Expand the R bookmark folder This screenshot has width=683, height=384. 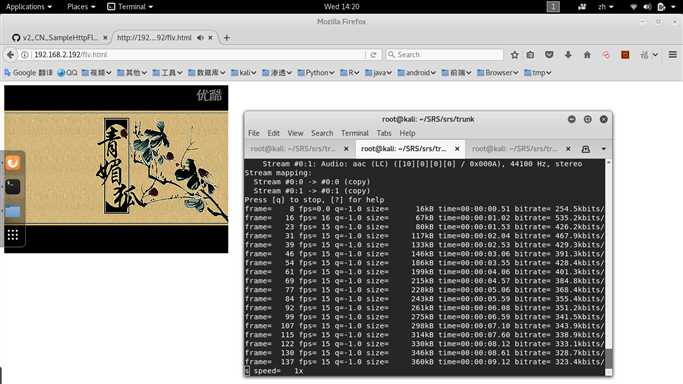[349, 73]
